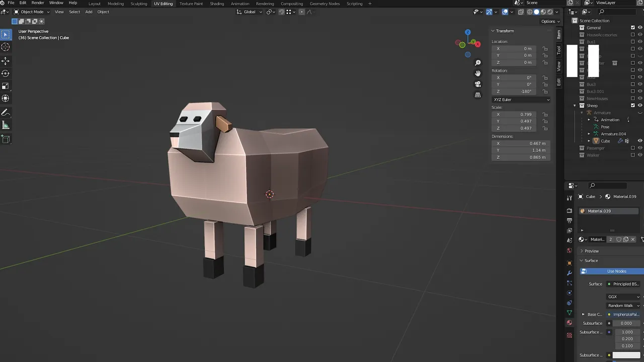Open the Particles properties tab icon
This screenshot has height=362, width=644.
tap(570, 283)
